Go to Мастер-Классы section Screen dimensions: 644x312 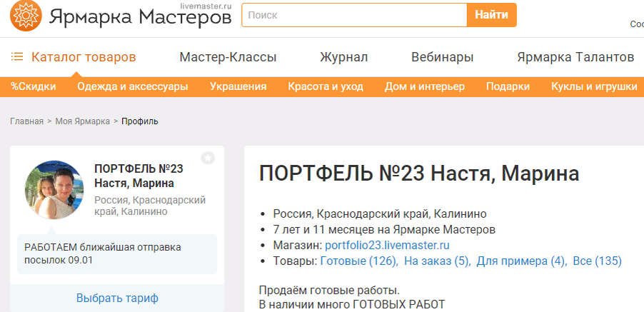pos(228,57)
